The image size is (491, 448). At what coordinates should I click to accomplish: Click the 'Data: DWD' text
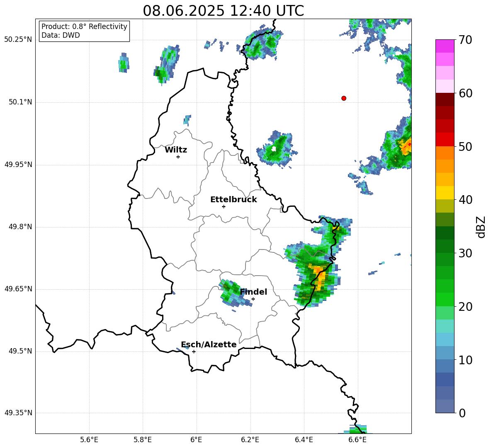pyautogui.click(x=61, y=35)
